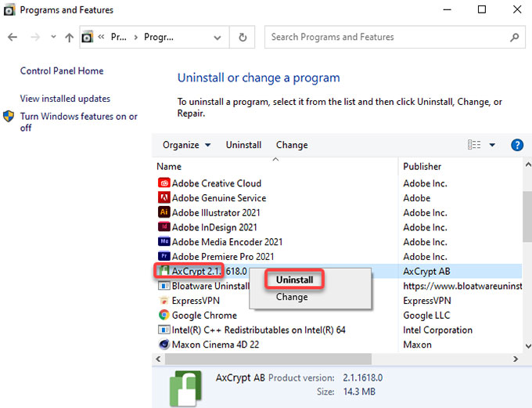Go back with the left arrow
Image resolution: width=532 pixels, height=408 pixels.
pos(13,37)
